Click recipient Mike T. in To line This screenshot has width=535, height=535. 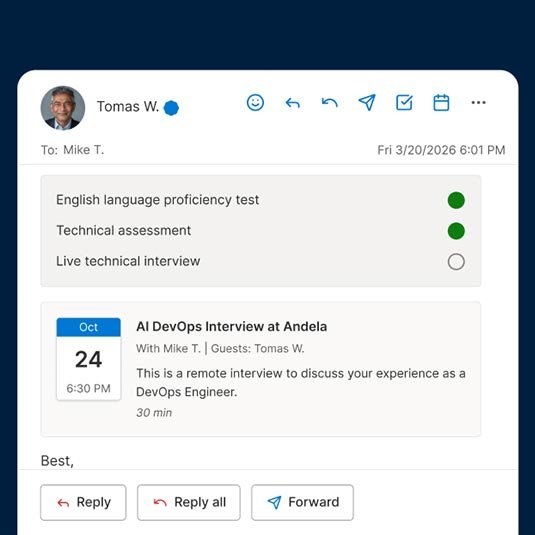point(84,150)
